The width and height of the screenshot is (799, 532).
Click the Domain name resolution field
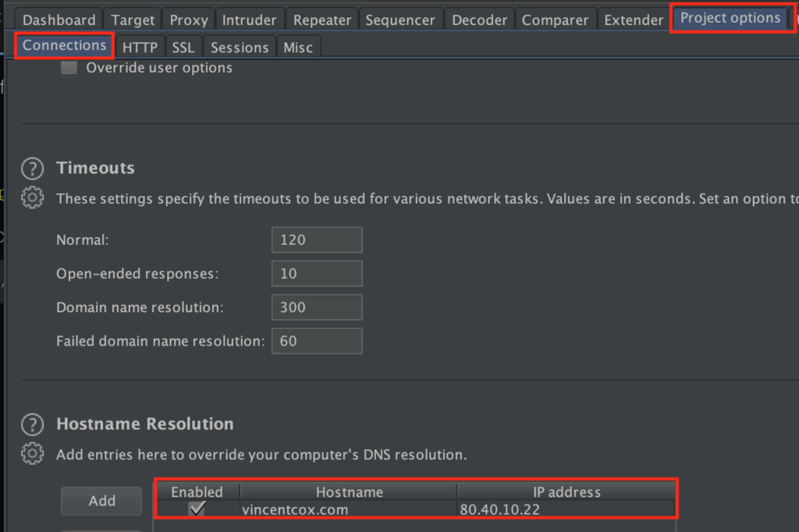point(317,307)
